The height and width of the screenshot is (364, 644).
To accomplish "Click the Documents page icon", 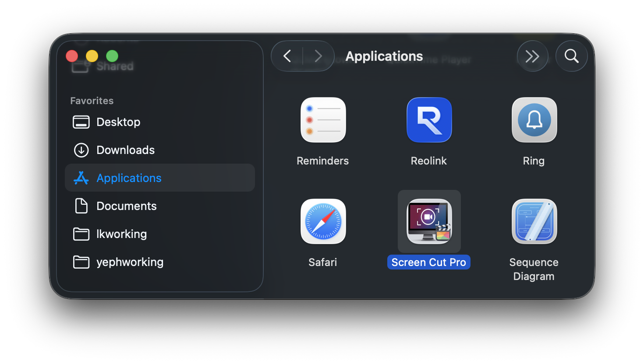I will pos(81,206).
